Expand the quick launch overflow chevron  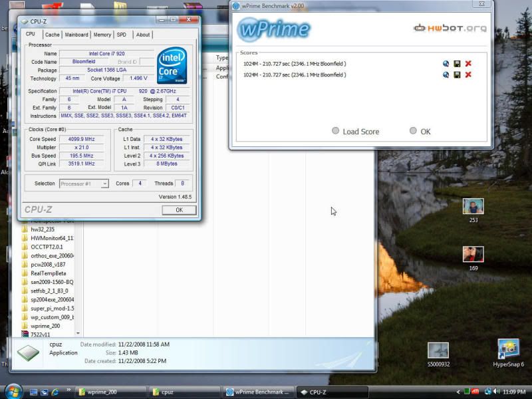pos(68,390)
